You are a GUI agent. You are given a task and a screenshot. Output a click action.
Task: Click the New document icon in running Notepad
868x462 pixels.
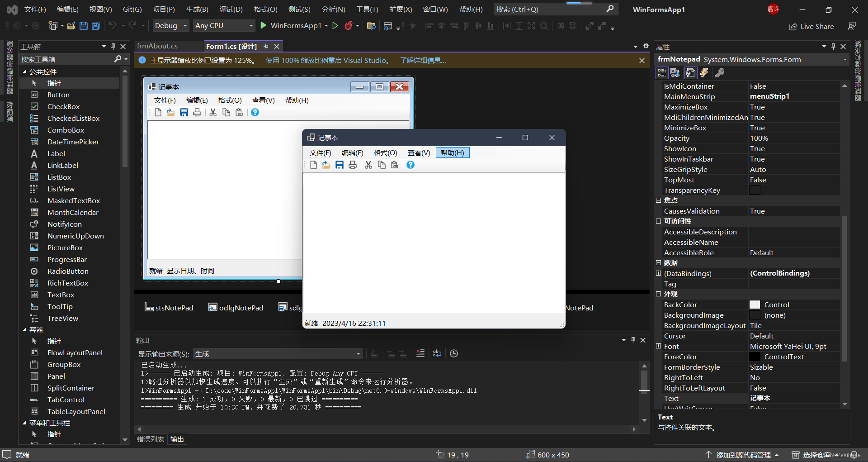(x=313, y=165)
